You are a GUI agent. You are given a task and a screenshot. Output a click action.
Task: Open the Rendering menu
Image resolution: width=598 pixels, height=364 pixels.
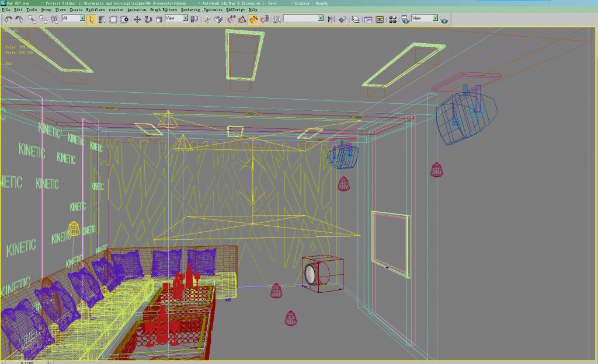190,10
